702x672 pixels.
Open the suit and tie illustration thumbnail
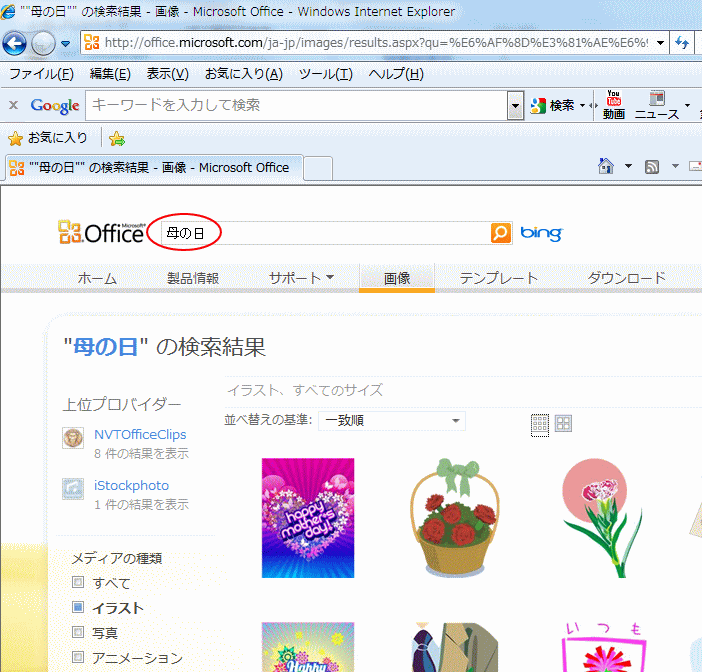(455, 647)
